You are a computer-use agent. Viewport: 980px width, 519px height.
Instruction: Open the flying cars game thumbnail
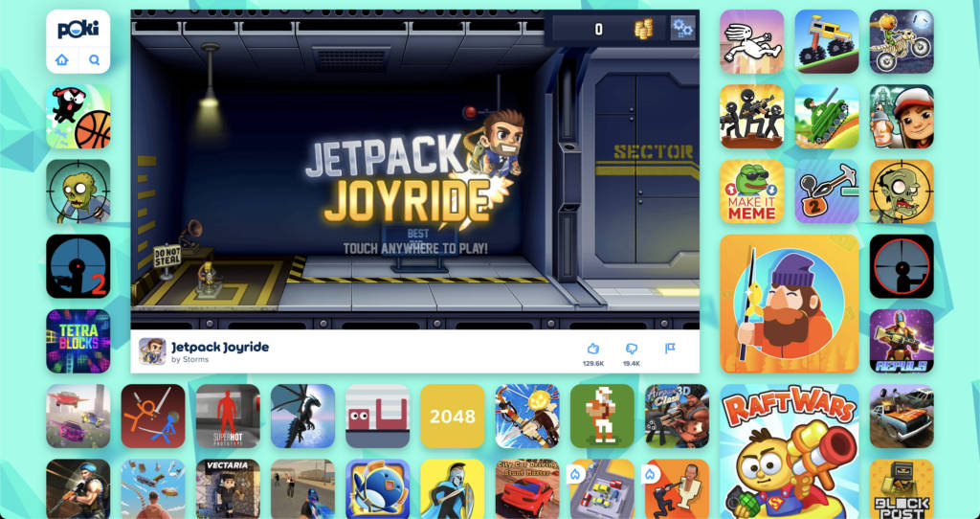[x=78, y=417]
